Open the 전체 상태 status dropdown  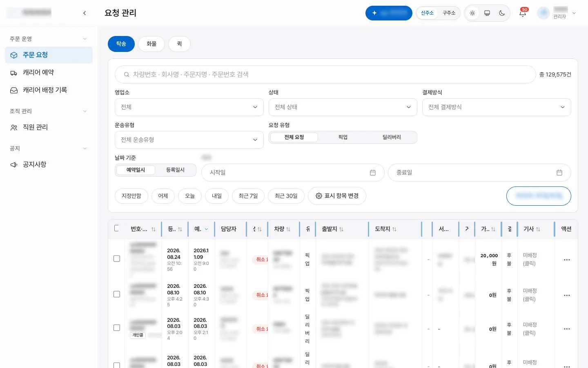(343, 107)
